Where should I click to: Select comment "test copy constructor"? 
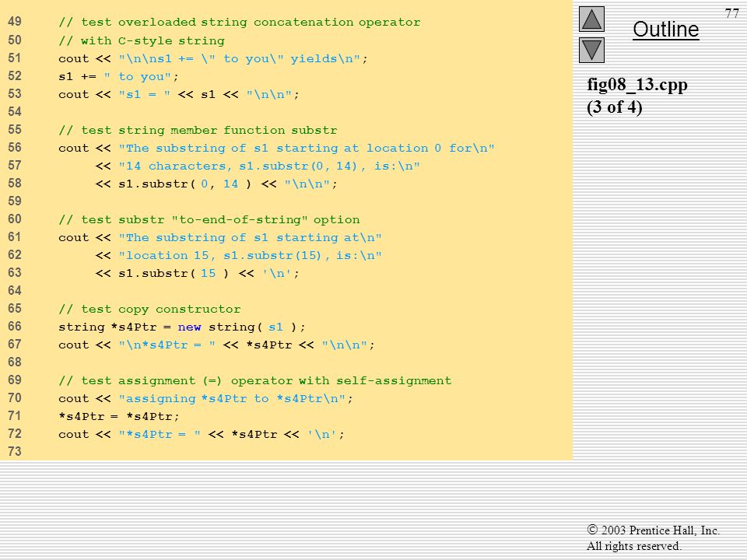pyautogui.click(x=149, y=309)
